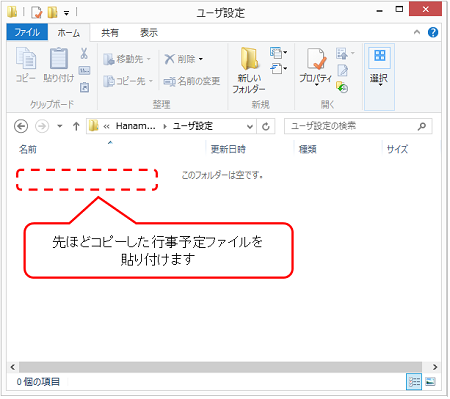The height and width of the screenshot is (399, 450).
Task: Maximize the ユーザ設定 window
Action: tap(399, 10)
